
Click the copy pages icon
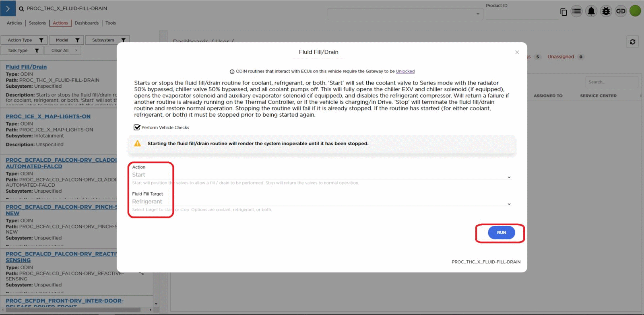563,12
